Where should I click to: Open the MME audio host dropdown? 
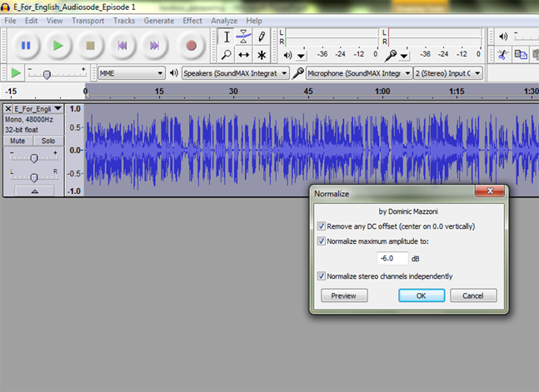click(131, 73)
